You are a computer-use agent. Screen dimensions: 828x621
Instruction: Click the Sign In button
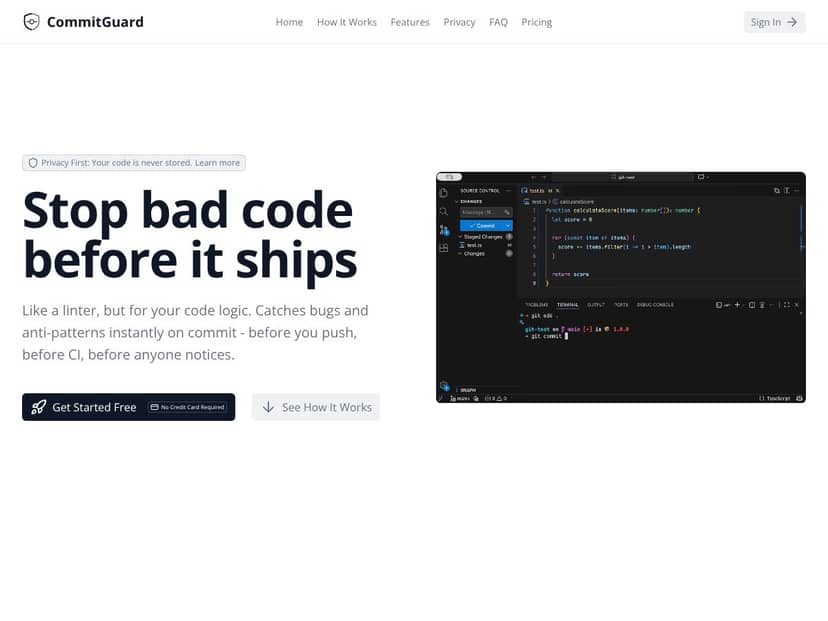point(773,21)
